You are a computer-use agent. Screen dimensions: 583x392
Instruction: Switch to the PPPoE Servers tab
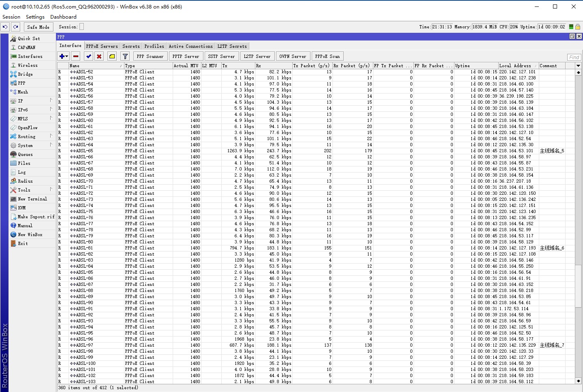[x=102, y=46]
